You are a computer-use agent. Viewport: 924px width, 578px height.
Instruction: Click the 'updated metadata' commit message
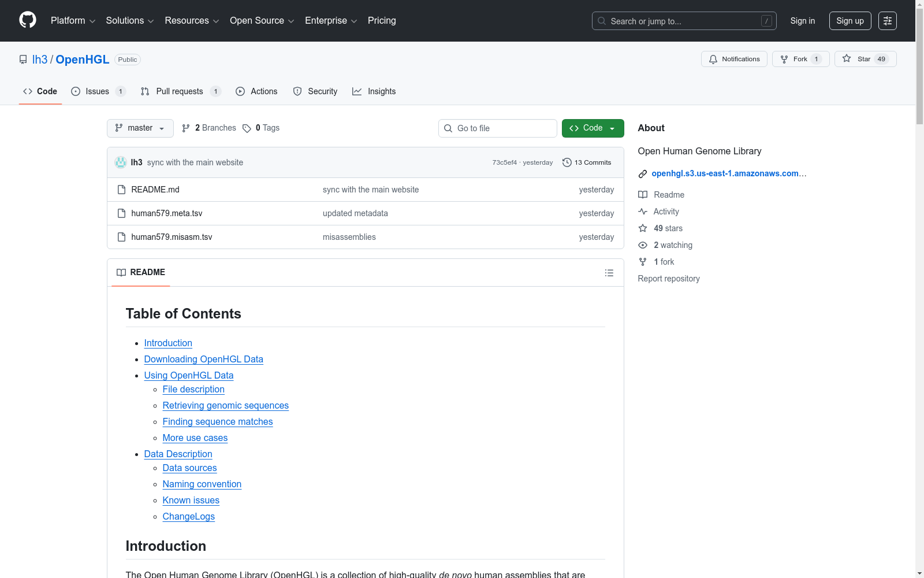pos(355,213)
